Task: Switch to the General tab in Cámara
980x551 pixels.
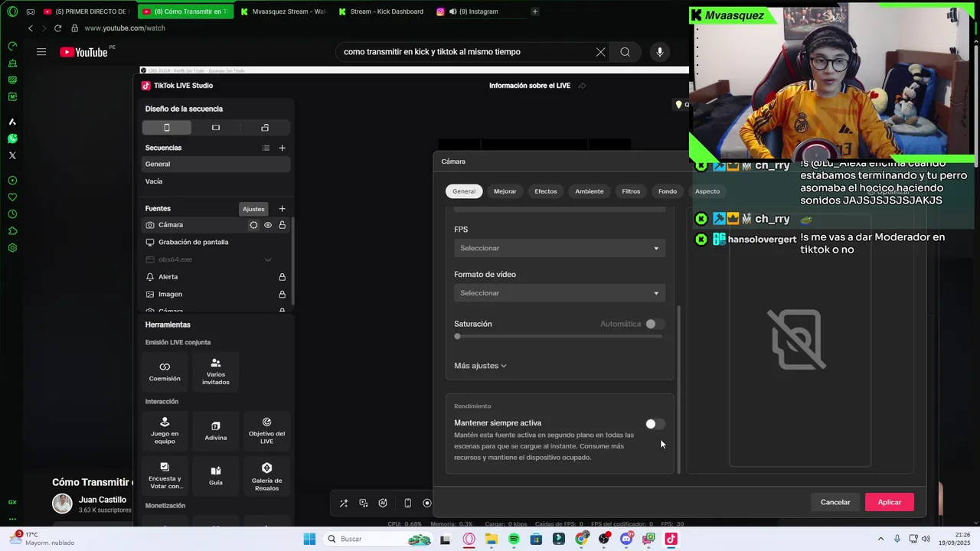Action: click(464, 191)
